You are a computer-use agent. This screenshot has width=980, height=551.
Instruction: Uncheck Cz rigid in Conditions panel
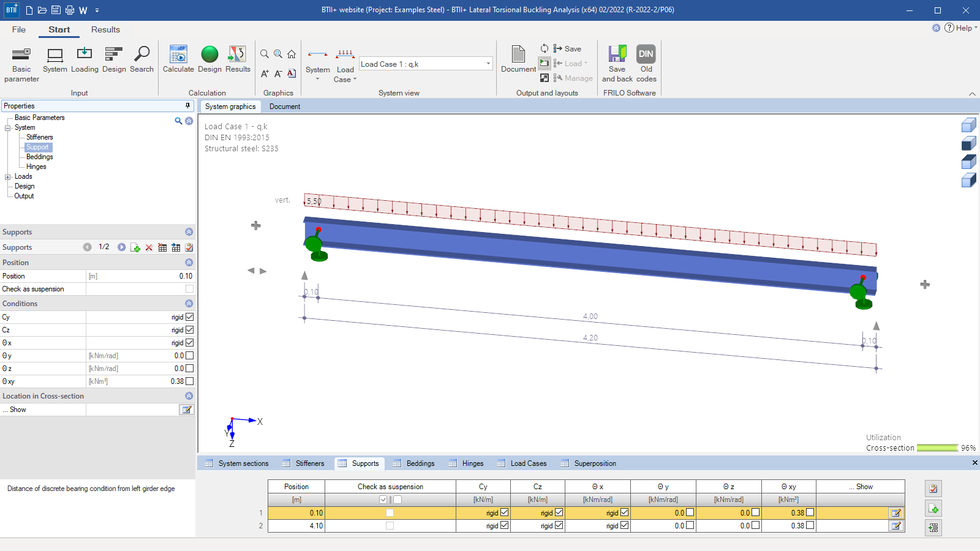189,330
